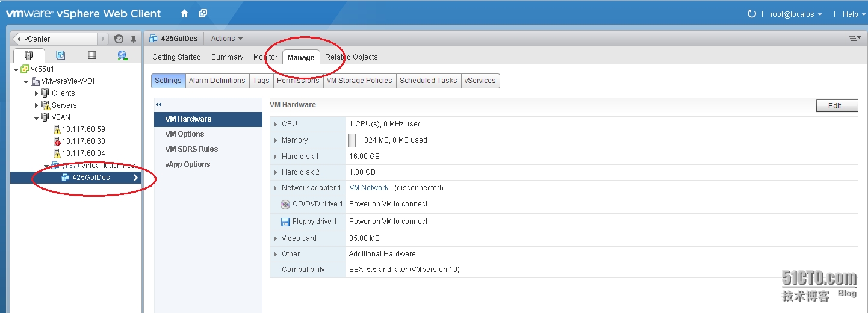Image resolution: width=868 pixels, height=313 pixels.
Task: Open the window switcher icon beside home
Action: click(203, 13)
